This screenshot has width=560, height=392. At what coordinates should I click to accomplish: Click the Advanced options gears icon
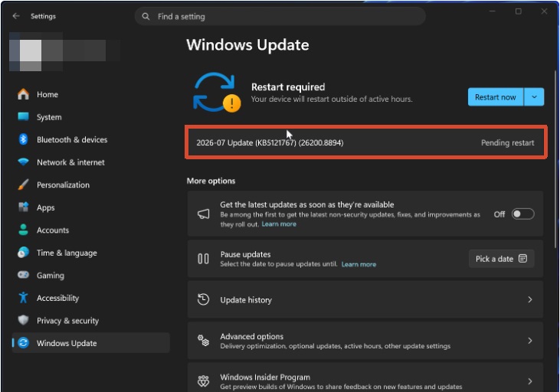(x=203, y=340)
